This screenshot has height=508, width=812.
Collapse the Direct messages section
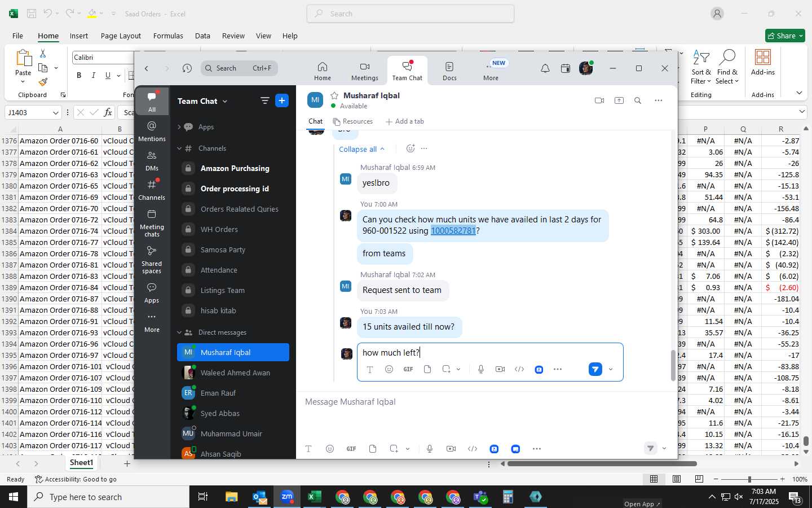coord(179,332)
